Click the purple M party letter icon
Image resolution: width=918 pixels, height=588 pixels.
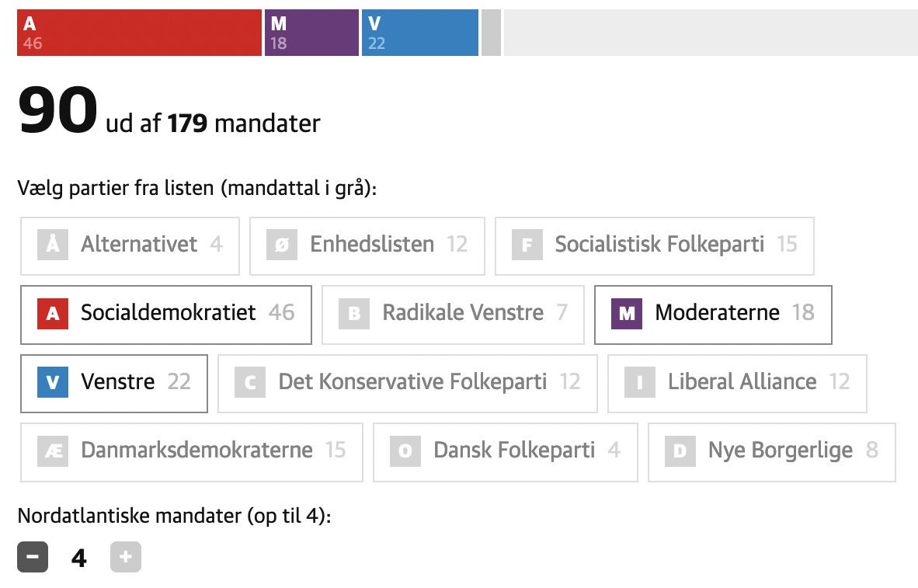(x=627, y=314)
